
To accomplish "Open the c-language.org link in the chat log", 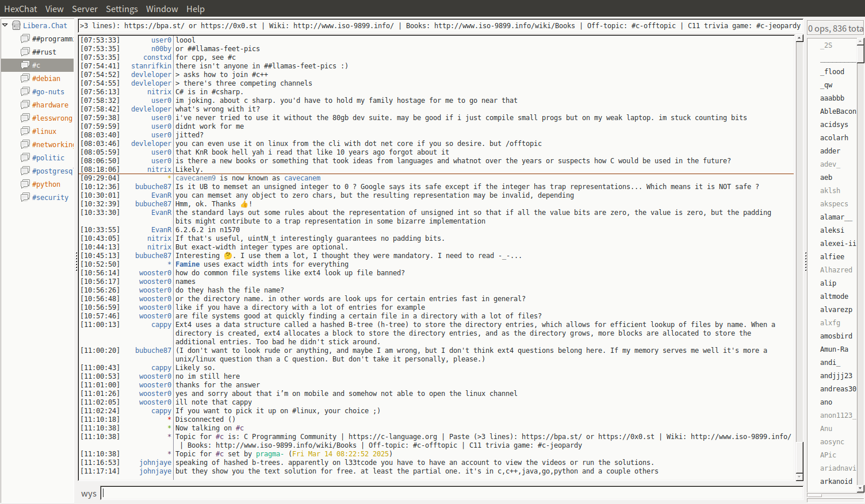I will [x=393, y=437].
